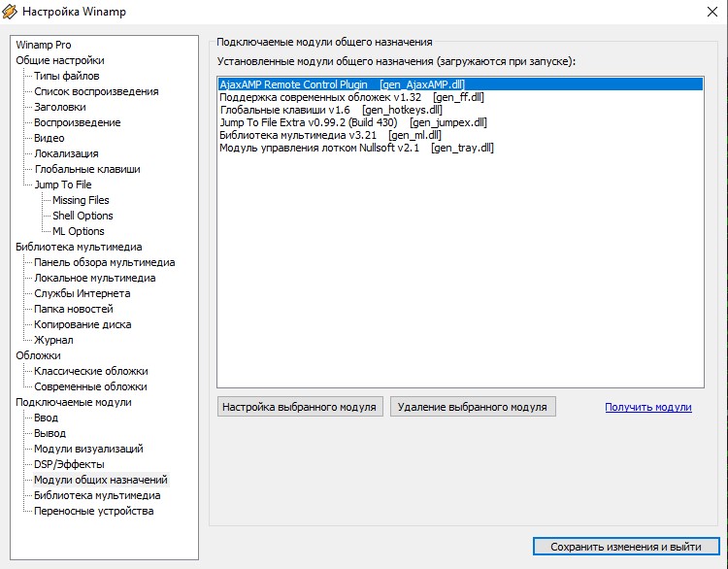Open Локализация settings
Viewport: 728px width, 569px height.
(x=66, y=153)
